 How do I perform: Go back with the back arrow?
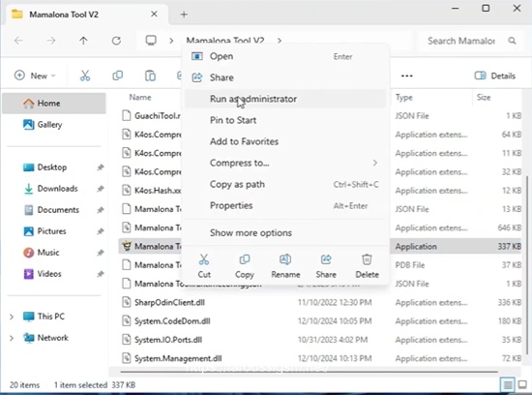[18, 41]
